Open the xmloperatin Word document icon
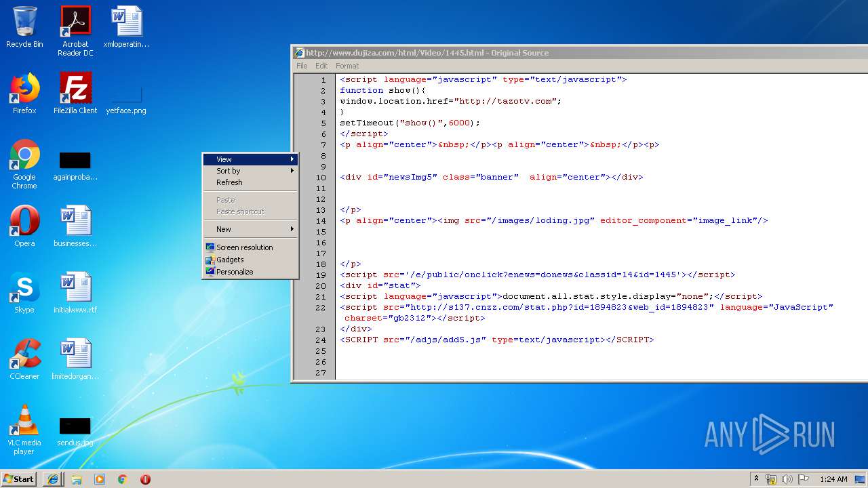The width and height of the screenshot is (868, 488). tap(126, 27)
